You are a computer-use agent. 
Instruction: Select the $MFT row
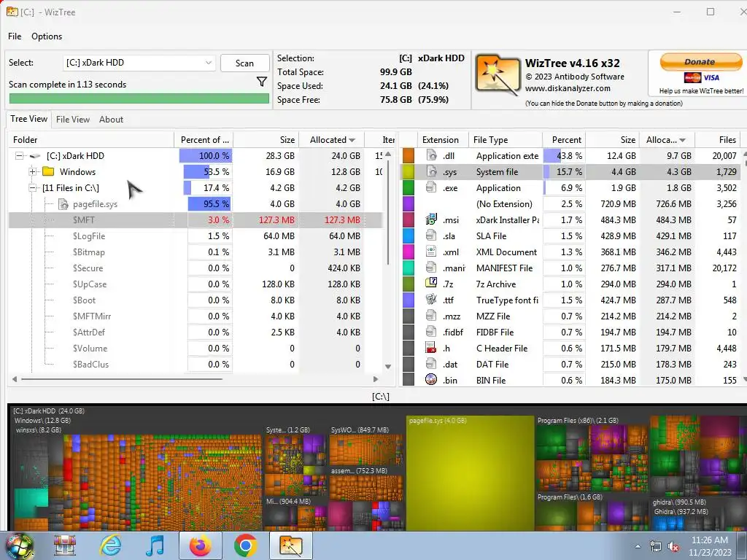pyautogui.click(x=196, y=220)
